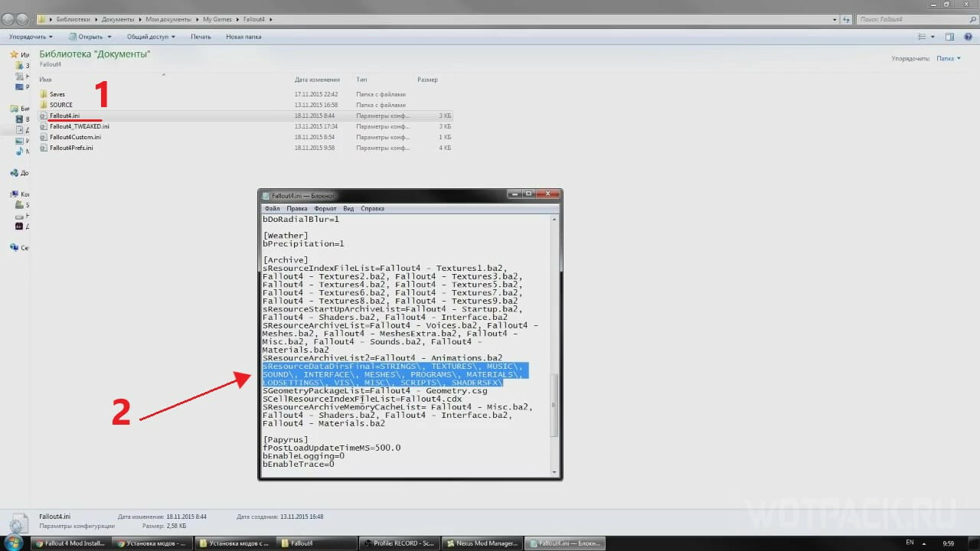Expand the change view options arrow
980x551 pixels.
tap(933, 37)
